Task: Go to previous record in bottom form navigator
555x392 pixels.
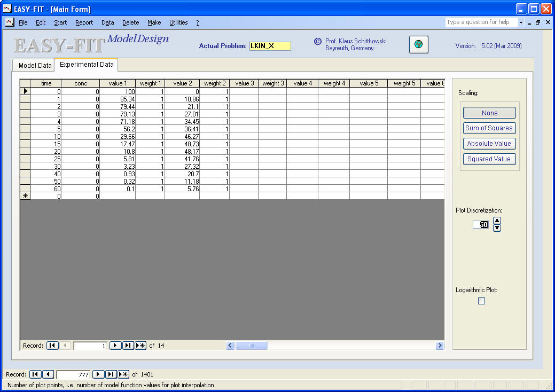Action: coord(48,374)
